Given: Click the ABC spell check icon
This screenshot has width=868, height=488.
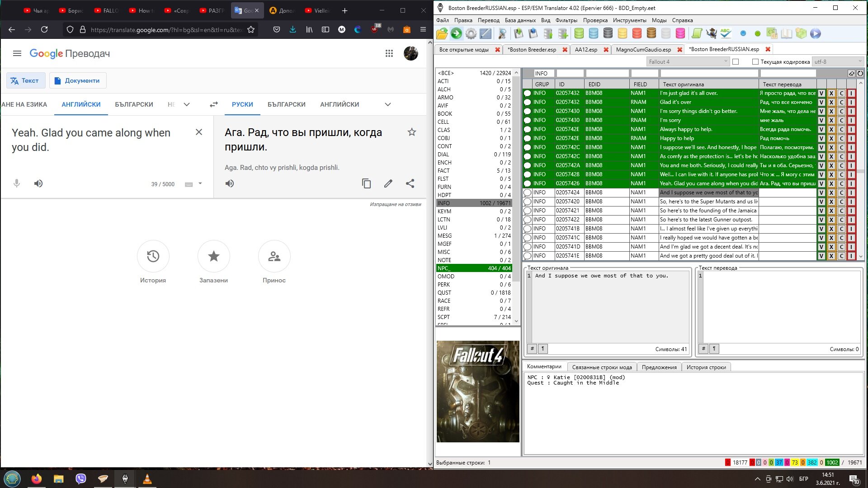Looking at the screenshot, I should click(726, 33).
